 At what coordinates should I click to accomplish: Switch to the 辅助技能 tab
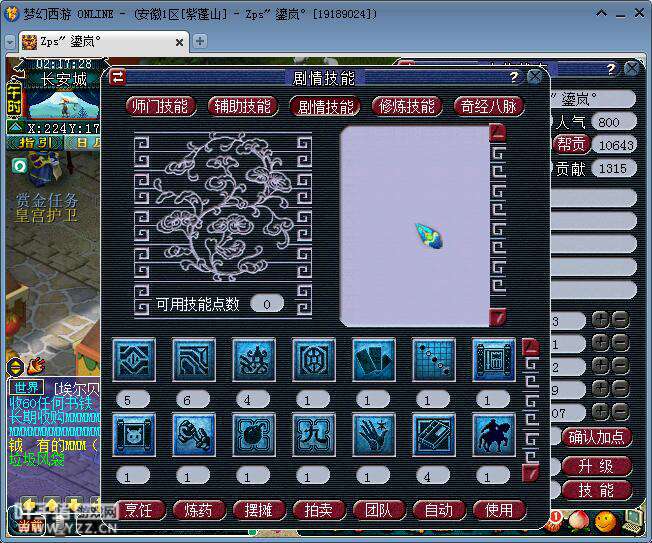pyautogui.click(x=243, y=106)
